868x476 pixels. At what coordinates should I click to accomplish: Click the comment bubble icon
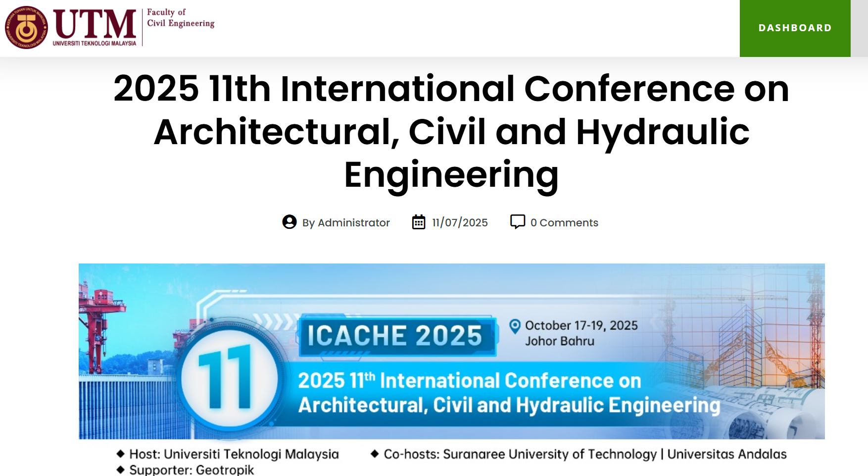point(518,221)
